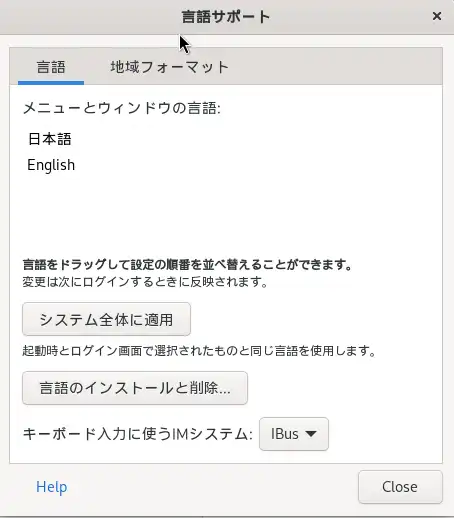454x518 pixels.
Task: Click the triangle arrow beside IBus
Action: pos(311,434)
